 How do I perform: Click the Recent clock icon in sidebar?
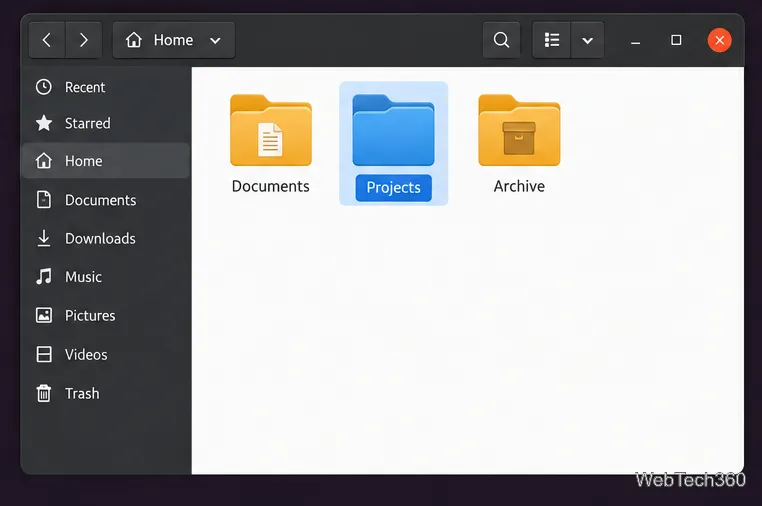coord(44,87)
